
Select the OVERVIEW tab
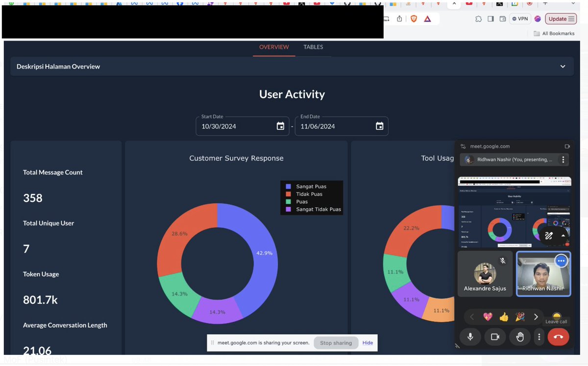(273, 47)
